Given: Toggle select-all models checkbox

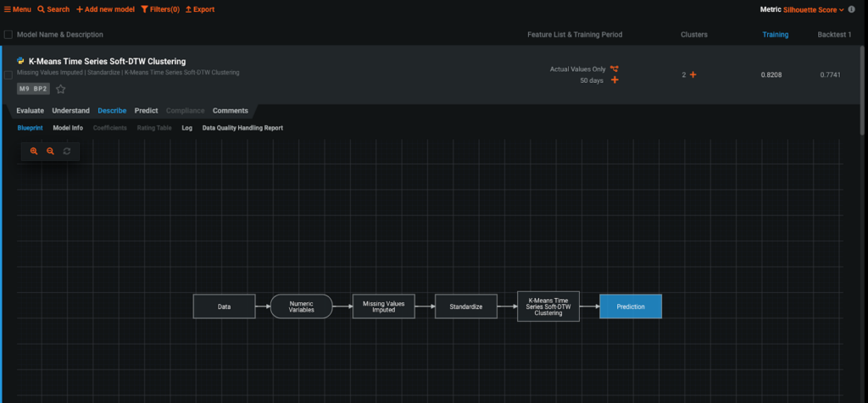Looking at the screenshot, I should (x=8, y=35).
